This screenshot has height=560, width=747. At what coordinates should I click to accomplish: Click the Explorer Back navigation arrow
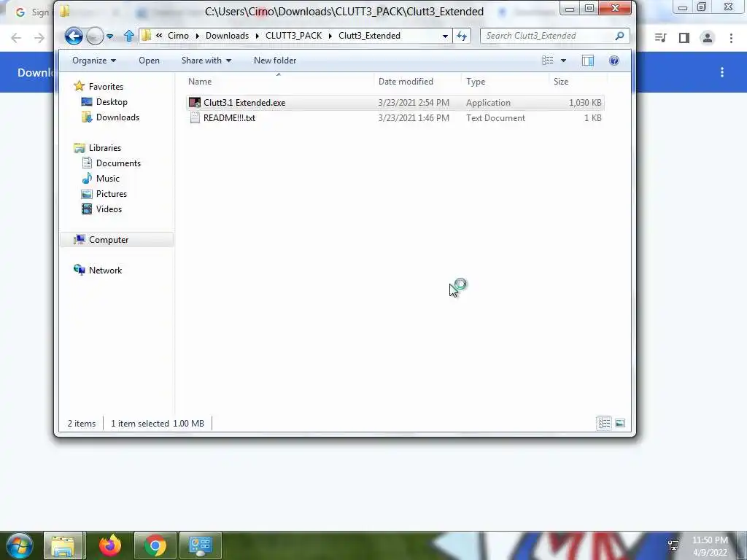pyautogui.click(x=74, y=36)
